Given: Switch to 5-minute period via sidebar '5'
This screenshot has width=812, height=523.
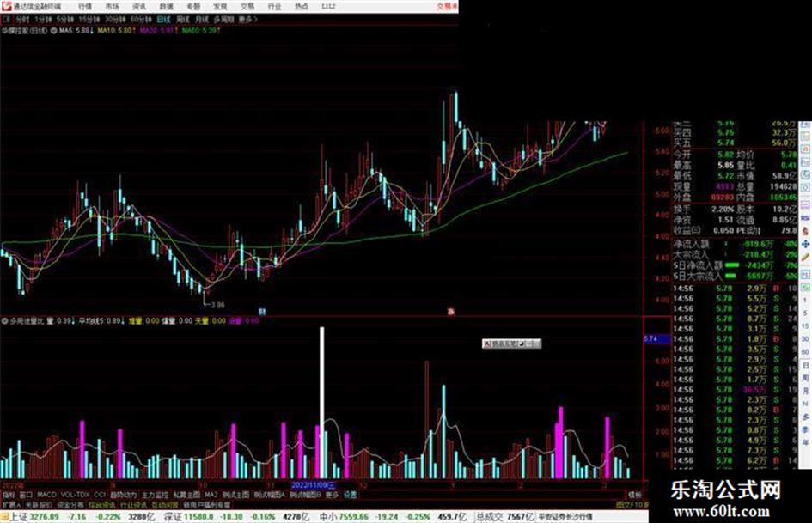Looking at the screenshot, I should [805, 313].
